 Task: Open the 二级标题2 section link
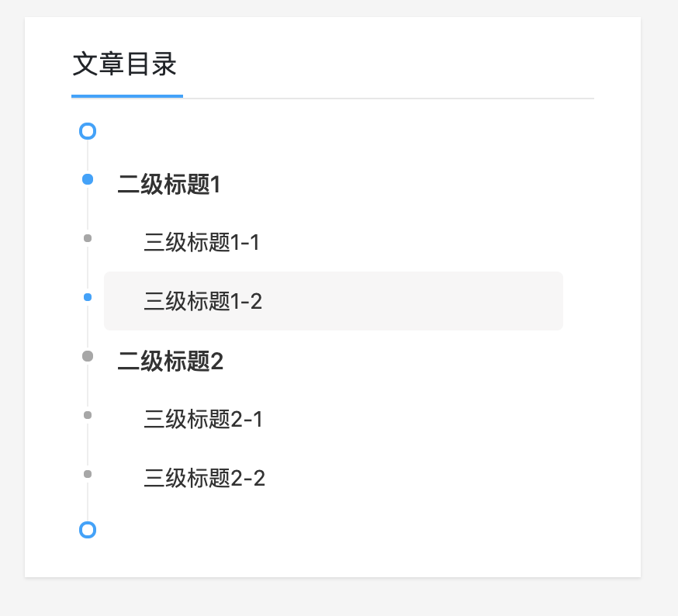[170, 362]
